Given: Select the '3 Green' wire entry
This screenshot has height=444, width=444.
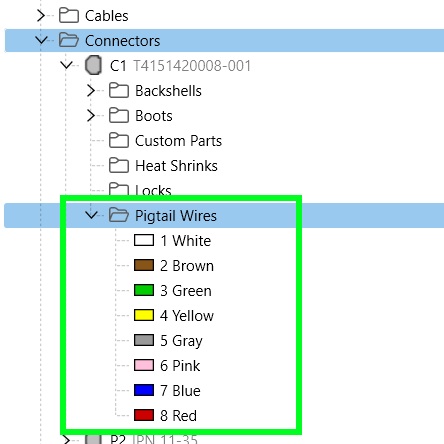Looking at the screenshot, I should 186,291.
